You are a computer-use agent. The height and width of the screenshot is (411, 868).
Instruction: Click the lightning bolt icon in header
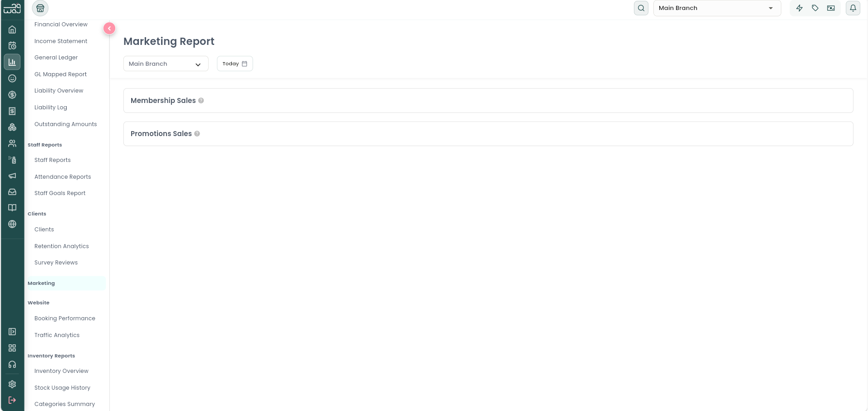[x=799, y=8]
